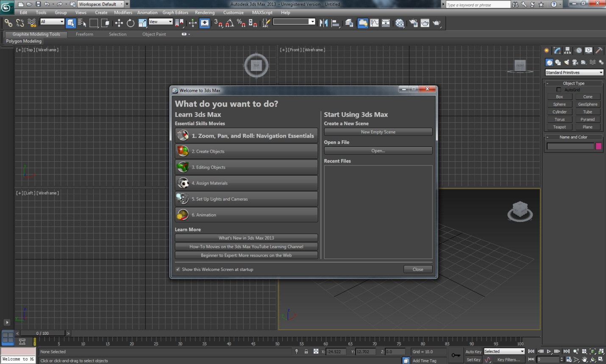Click the Bind to Space Warp icon
Screen dimensions: 606x364
(32, 23)
